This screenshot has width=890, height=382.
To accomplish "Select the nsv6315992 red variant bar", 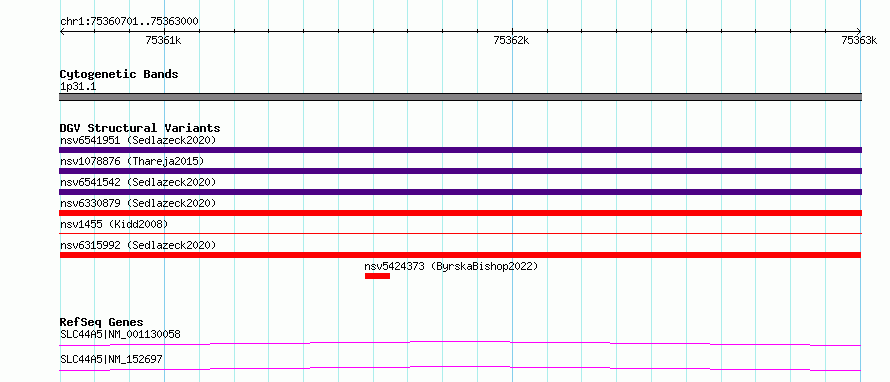I will point(460,255).
